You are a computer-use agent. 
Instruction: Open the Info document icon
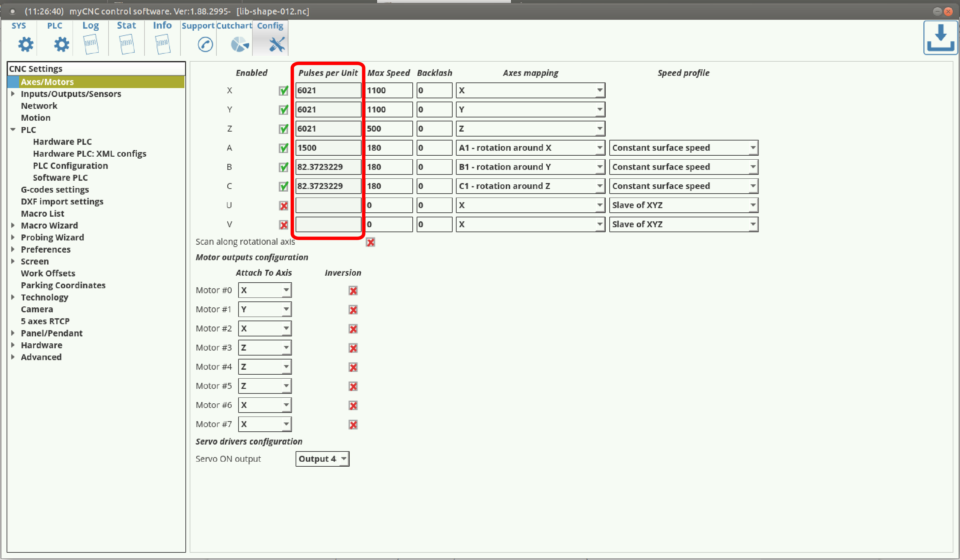tap(162, 44)
